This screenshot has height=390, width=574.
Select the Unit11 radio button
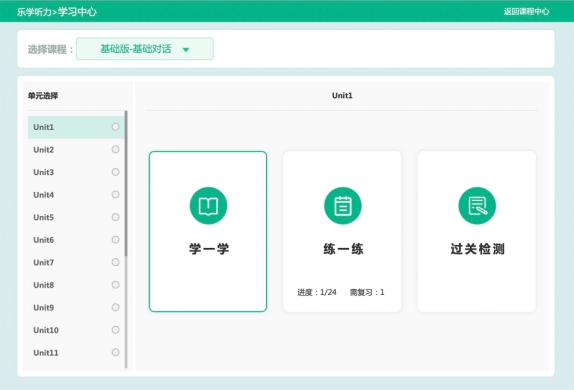tap(115, 352)
